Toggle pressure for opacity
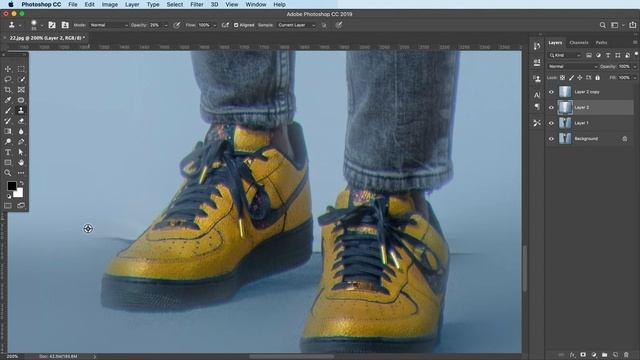Image resolution: width=640 pixels, height=360 pixels. click(177, 25)
